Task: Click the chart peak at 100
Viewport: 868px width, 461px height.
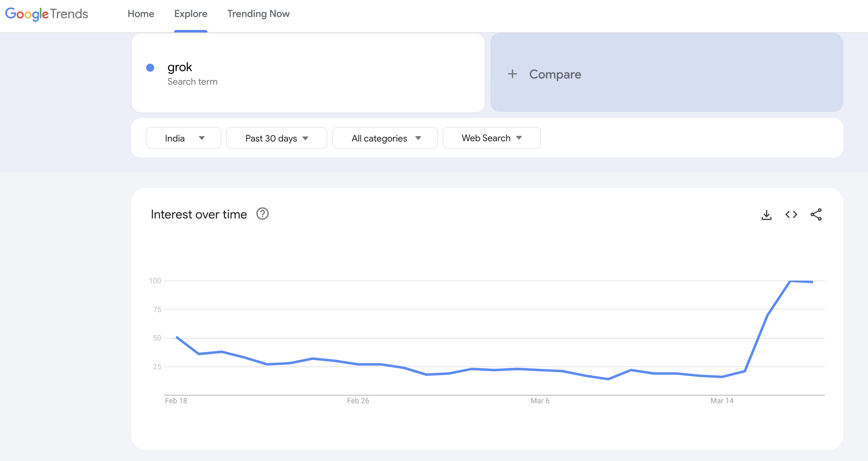Action: point(790,281)
